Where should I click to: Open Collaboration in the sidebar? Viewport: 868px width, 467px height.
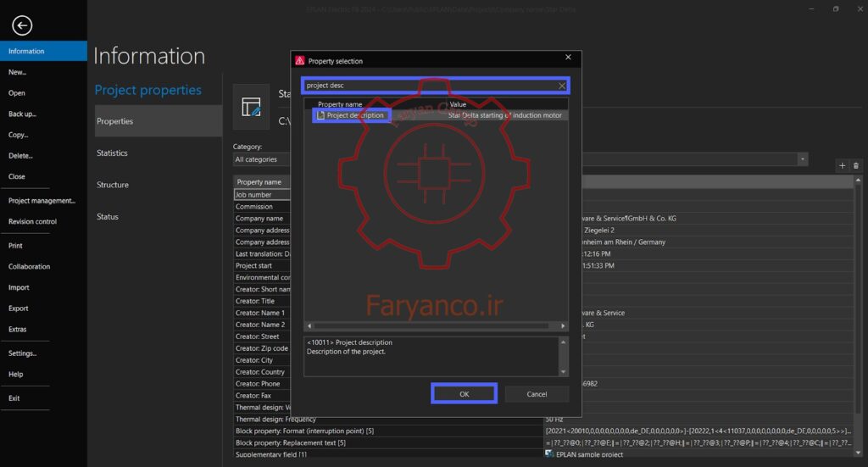[x=30, y=267]
